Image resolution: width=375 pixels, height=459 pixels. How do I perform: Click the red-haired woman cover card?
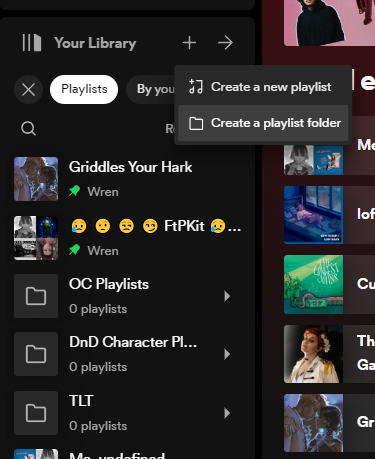click(x=313, y=354)
